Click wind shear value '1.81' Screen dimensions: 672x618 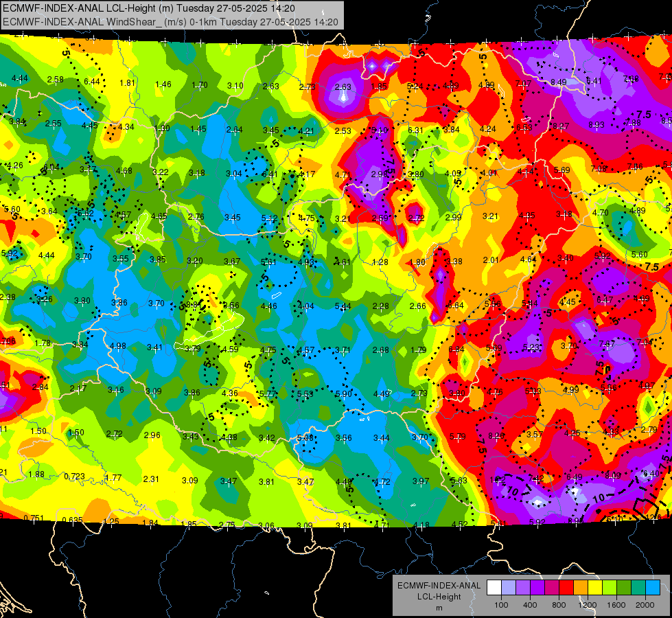click(127, 83)
